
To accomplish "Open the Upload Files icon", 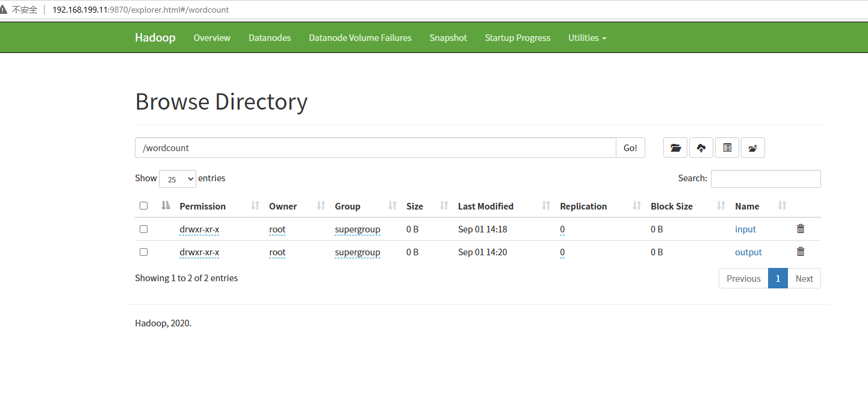I will [701, 148].
